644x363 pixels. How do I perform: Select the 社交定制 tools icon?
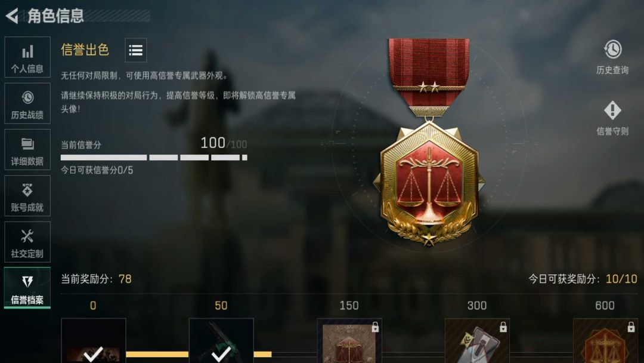pos(27,236)
